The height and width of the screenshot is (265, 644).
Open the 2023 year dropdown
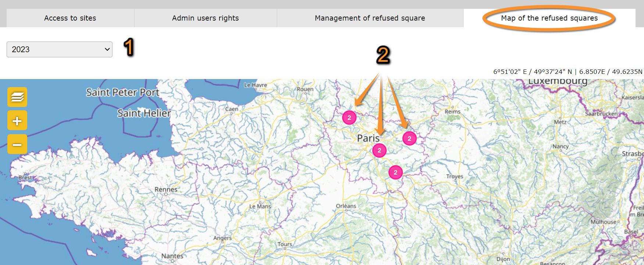click(x=60, y=49)
